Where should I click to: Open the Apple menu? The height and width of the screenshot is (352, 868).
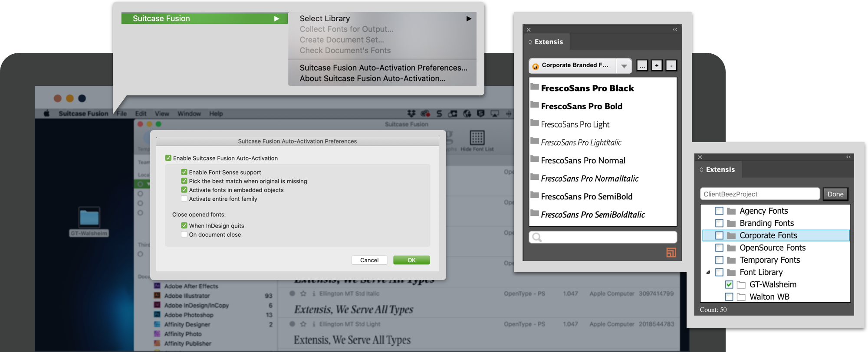(x=46, y=114)
